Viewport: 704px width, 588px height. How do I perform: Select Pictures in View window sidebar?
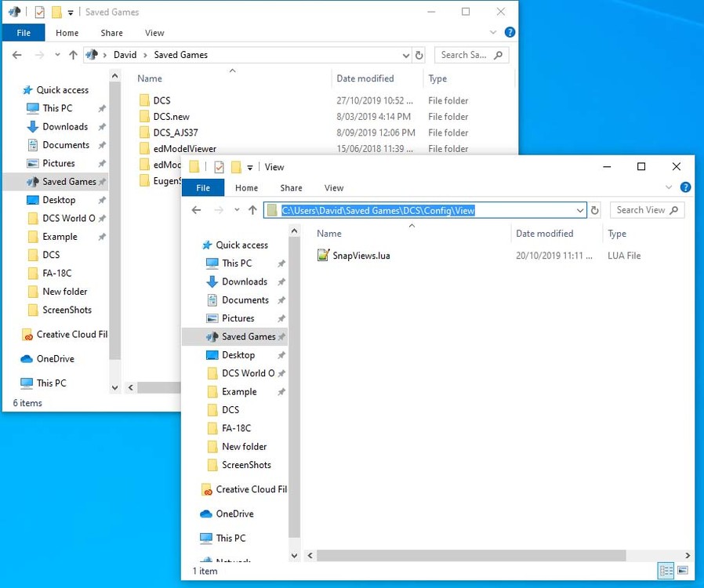pos(238,318)
